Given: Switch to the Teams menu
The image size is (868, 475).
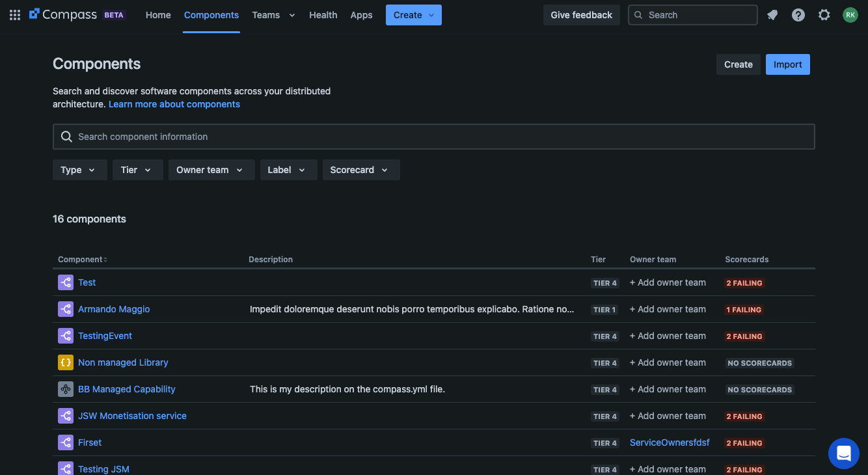Looking at the screenshot, I should 272,14.
